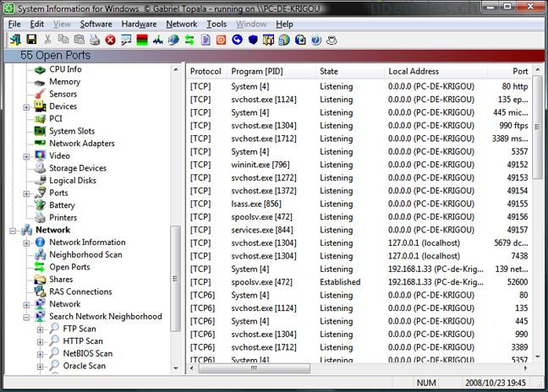The height and width of the screenshot is (392, 548).
Task: Select Neighborhood Scan in the tree
Action: tap(85, 254)
